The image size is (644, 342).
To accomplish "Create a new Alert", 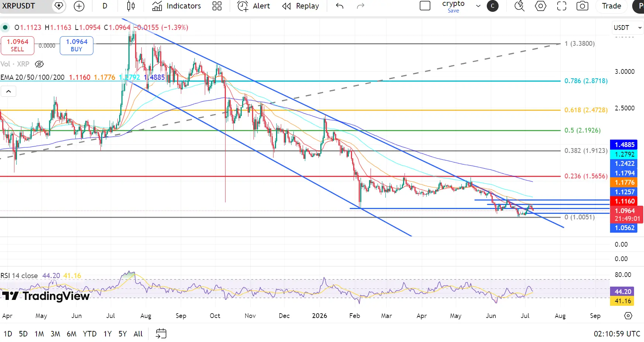I will click(x=254, y=6).
